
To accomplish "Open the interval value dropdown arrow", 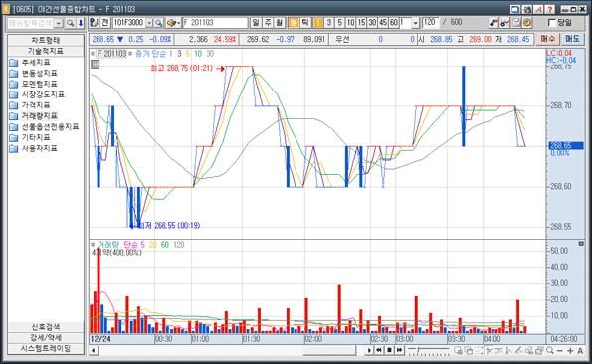I will coord(415,23).
